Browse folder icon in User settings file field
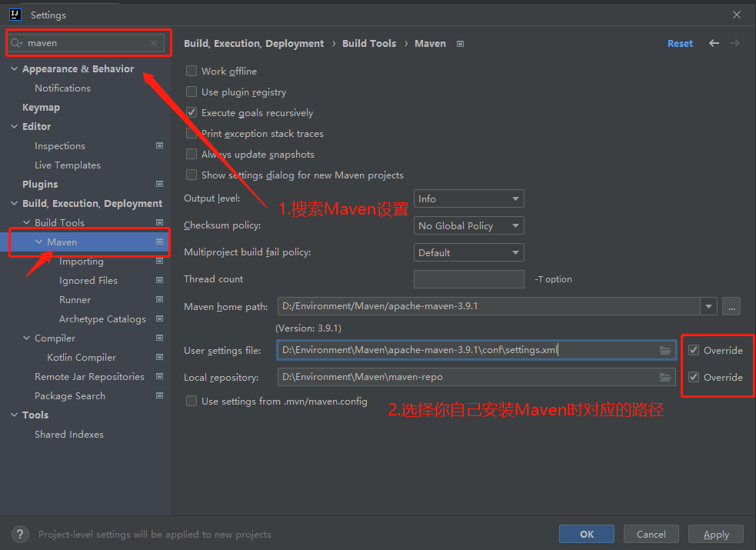This screenshot has width=756, height=550. [x=665, y=351]
